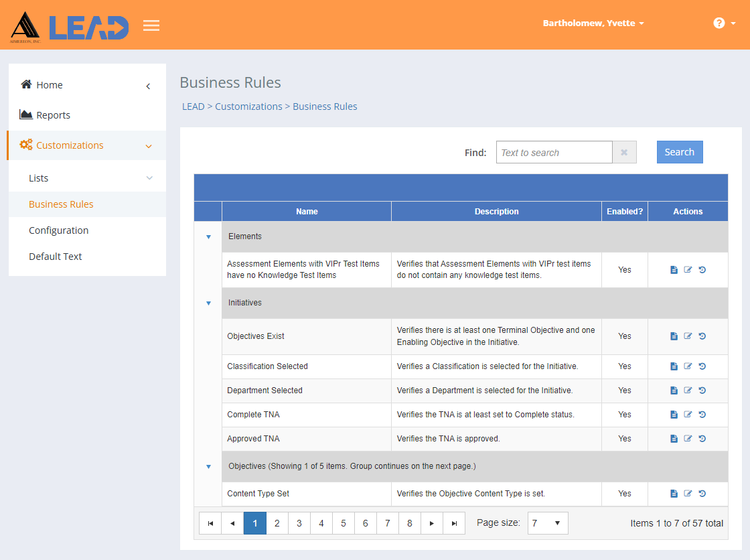
Task: Collapse the Initiatives group
Action: [208, 303]
